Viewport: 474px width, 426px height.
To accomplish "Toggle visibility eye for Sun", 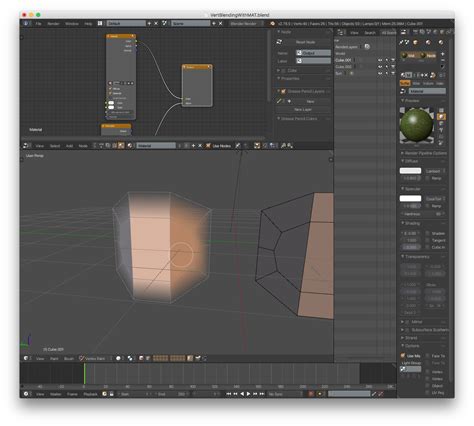I will [x=380, y=73].
